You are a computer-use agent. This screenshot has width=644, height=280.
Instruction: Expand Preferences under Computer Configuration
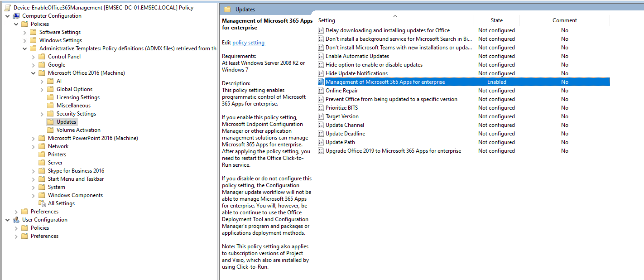[x=17, y=212]
